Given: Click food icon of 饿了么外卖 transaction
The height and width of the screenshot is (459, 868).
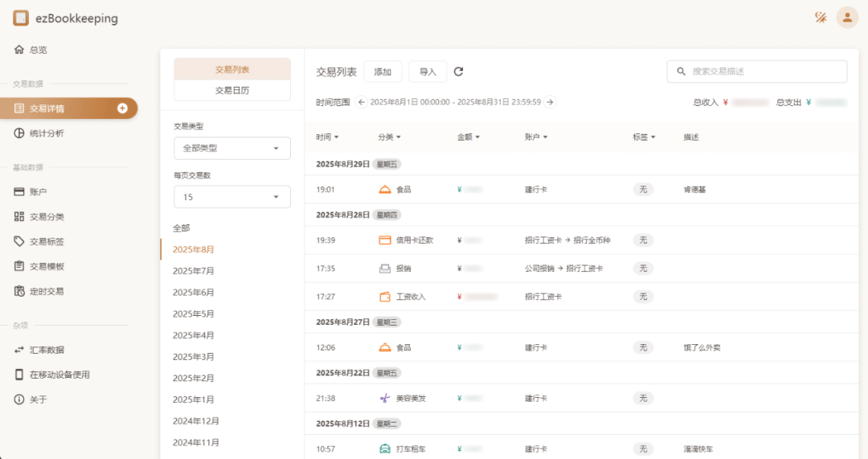Looking at the screenshot, I should click(385, 348).
